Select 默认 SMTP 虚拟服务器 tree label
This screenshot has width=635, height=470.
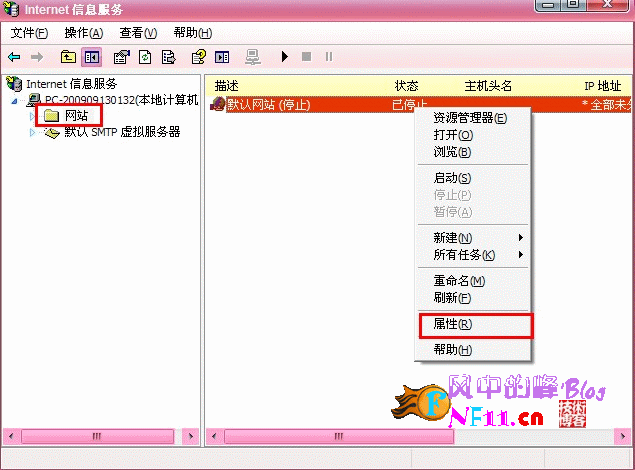point(122,132)
